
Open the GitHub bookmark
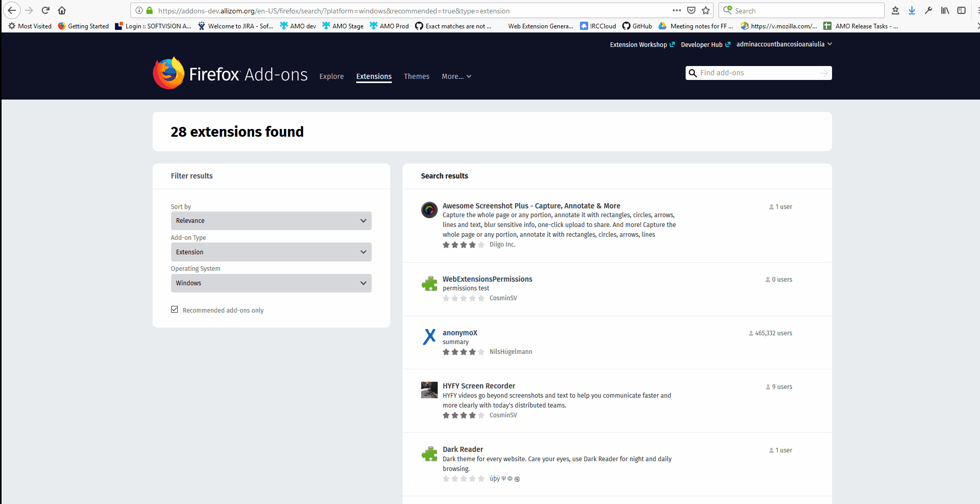(x=637, y=26)
